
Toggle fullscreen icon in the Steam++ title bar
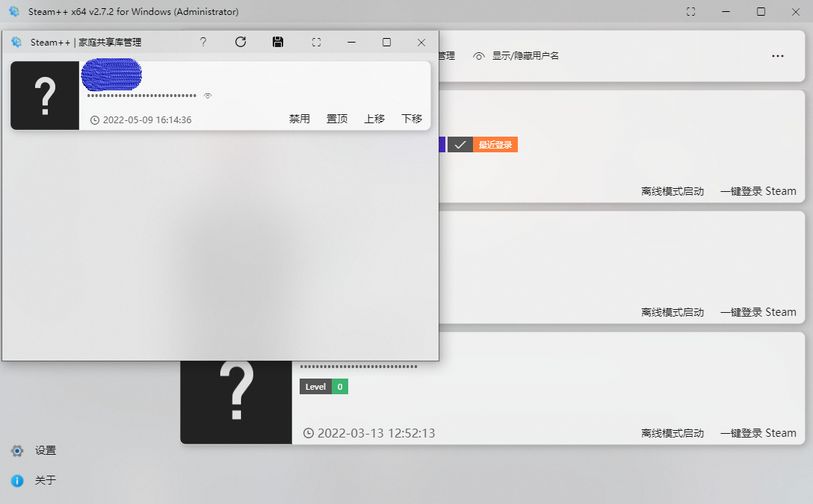(x=690, y=11)
